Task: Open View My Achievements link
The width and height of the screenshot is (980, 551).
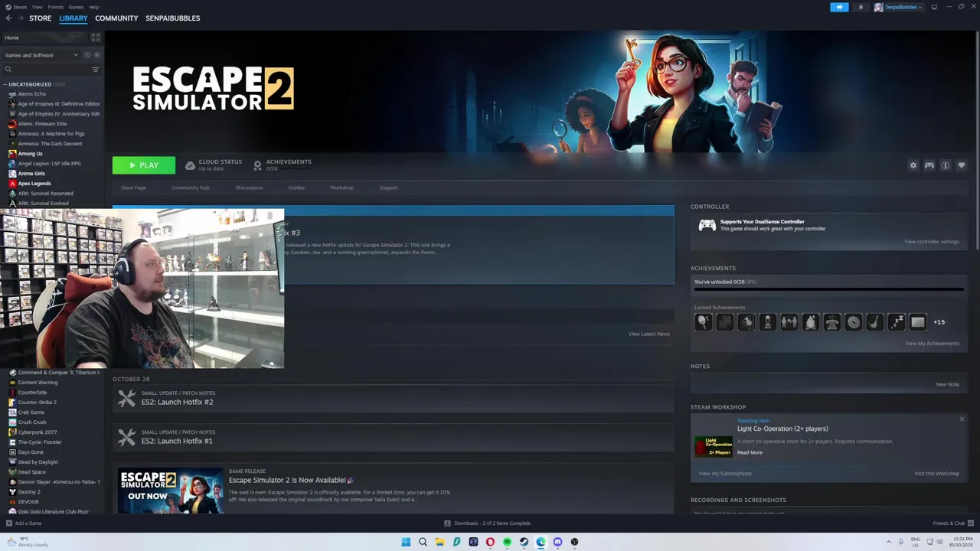Action: [932, 344]
